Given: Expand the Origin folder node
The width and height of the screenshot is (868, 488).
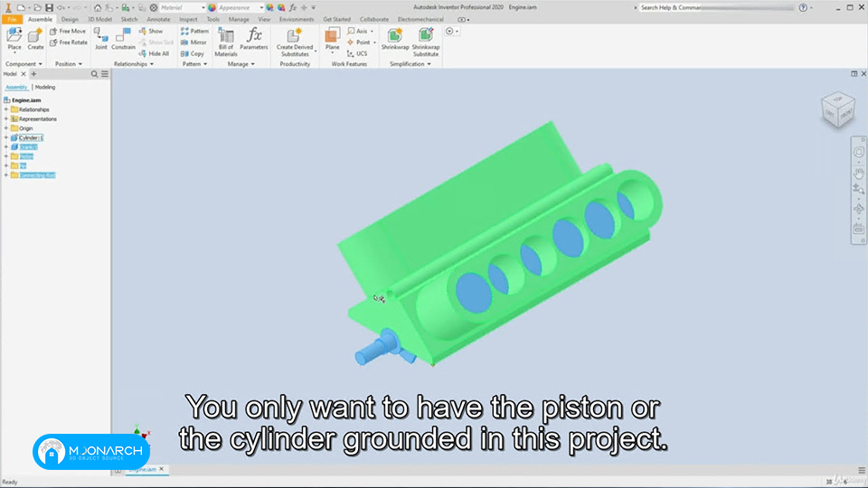Looking at the screenshot, I should 6,128.
